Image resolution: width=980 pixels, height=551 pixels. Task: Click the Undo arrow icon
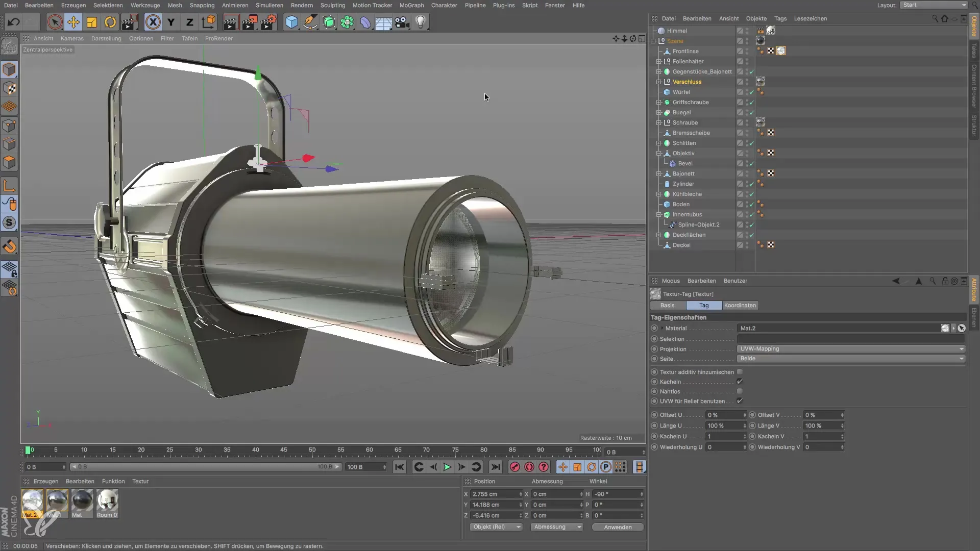coord(14,22)
